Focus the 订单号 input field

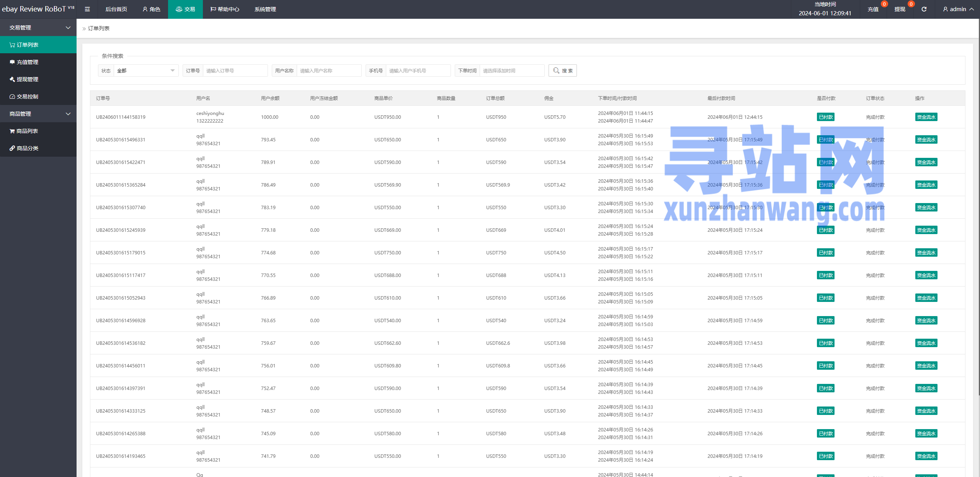(x=235, y=70)
